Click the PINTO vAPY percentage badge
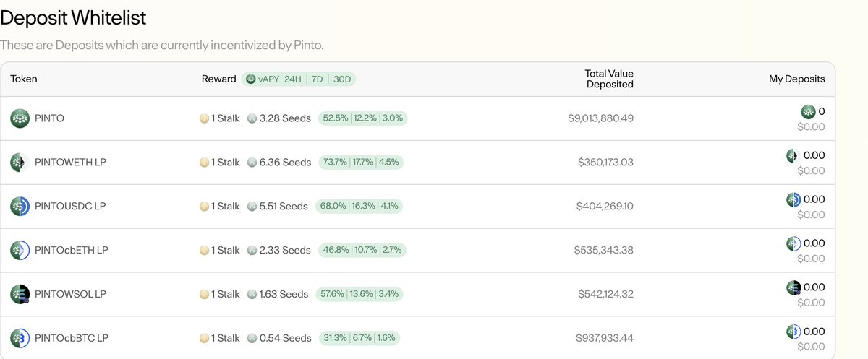 pos(363,118)
